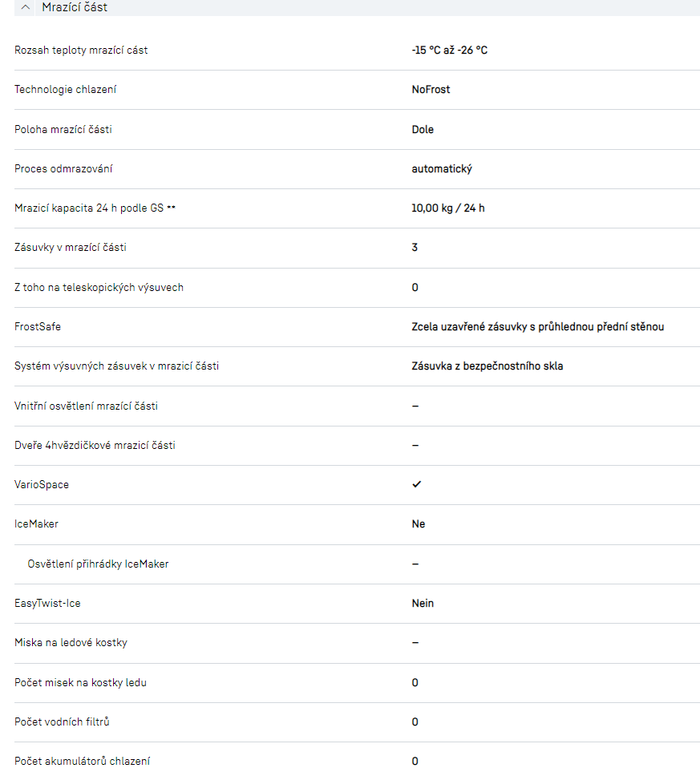700x768 pixels.
Task: Click the indented Osvětlení přihrádky IceMaker label
Action: 98,564
